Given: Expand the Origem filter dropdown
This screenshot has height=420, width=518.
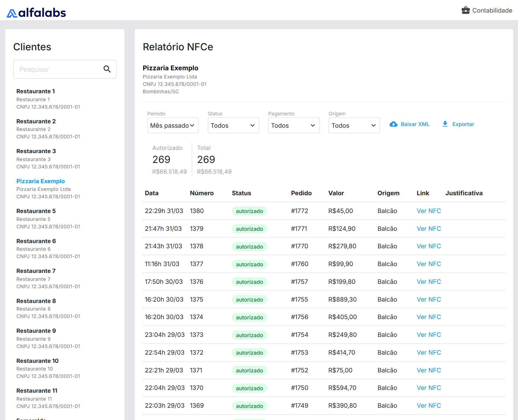Looking at the screenshot, I should pos(354,126).
